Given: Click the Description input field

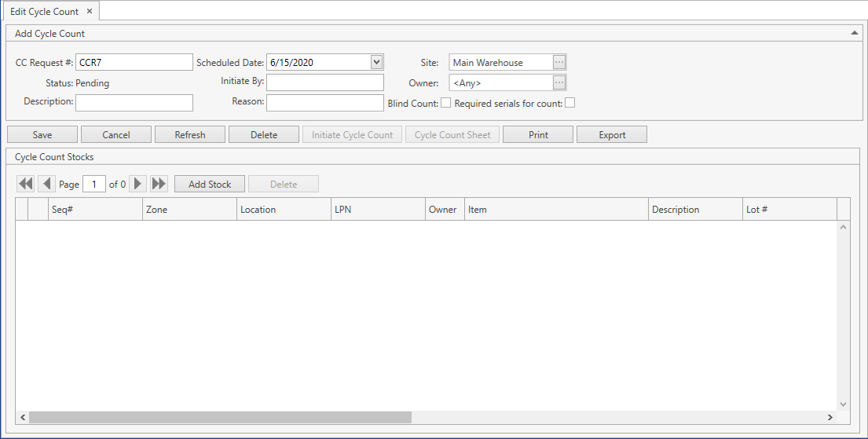Looking at the screenshot, I should [x=134, y=102].
